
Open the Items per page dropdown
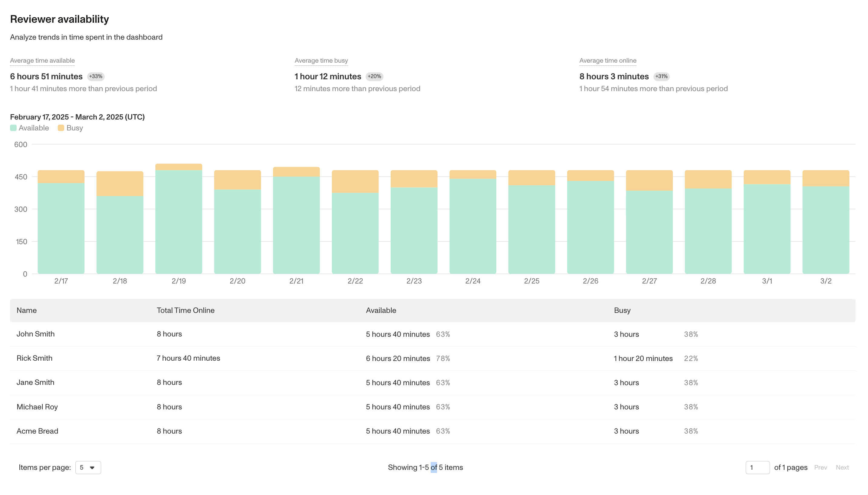pyautogui.click(x=88, y=467)
